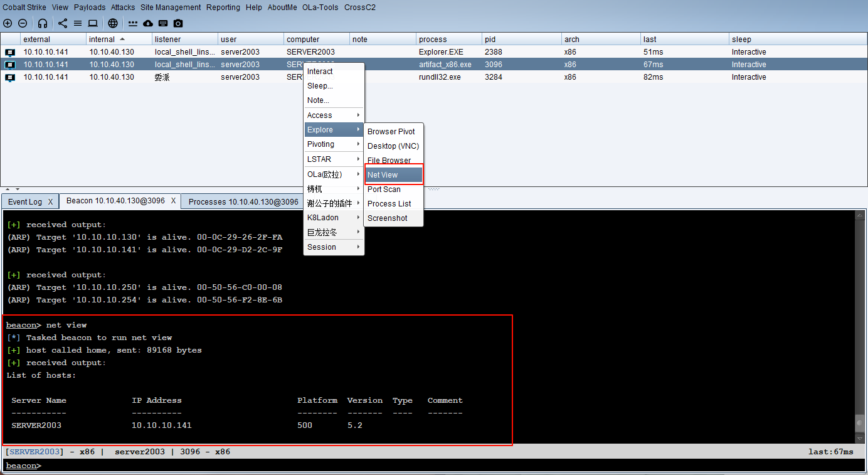This screenshot has height=475, width=868.
Task: Click the 委派 listener cell
Action: (185, 77)
